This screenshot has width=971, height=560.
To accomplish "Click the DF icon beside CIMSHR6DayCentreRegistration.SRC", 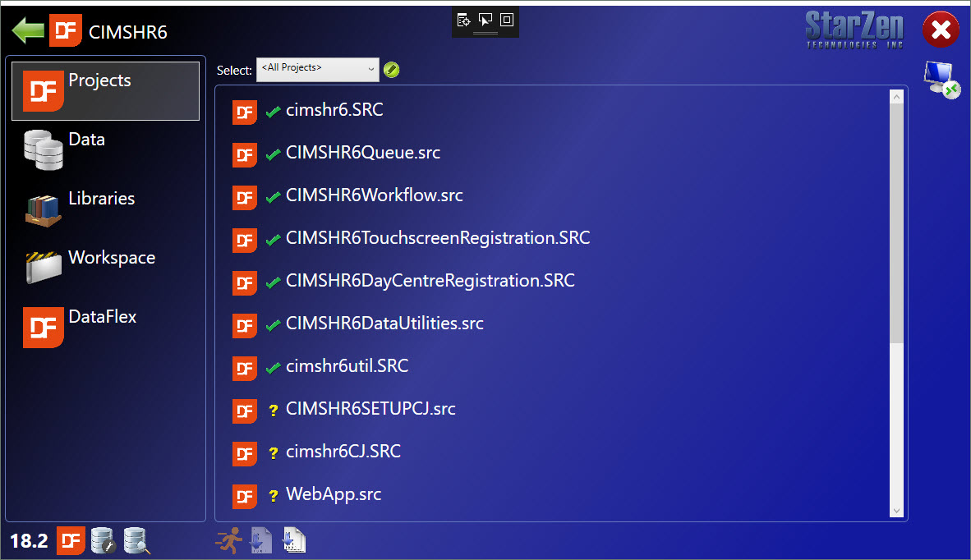I will [x=245, y=282].
